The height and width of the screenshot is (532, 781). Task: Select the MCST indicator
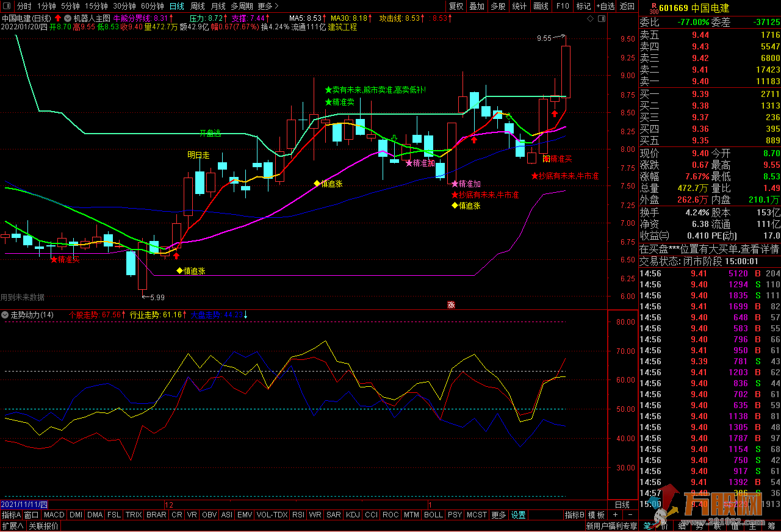(477, 515)
